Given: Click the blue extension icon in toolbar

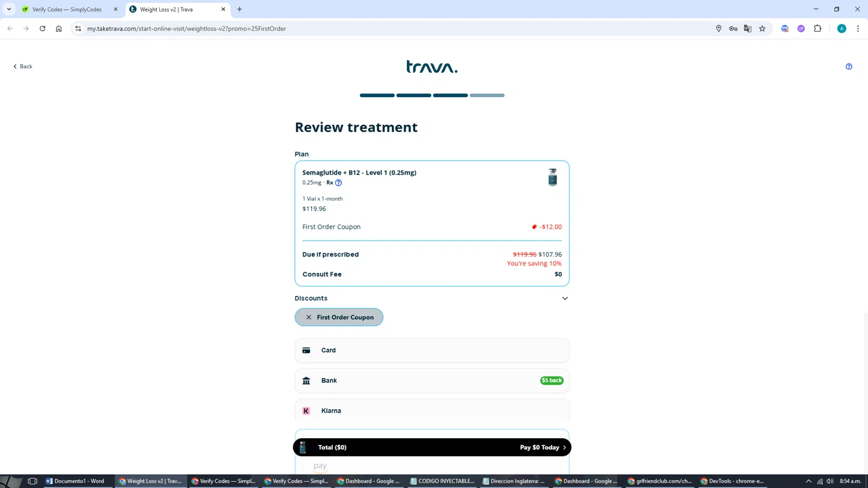Looking at the screenshot, I should (785, 28).
